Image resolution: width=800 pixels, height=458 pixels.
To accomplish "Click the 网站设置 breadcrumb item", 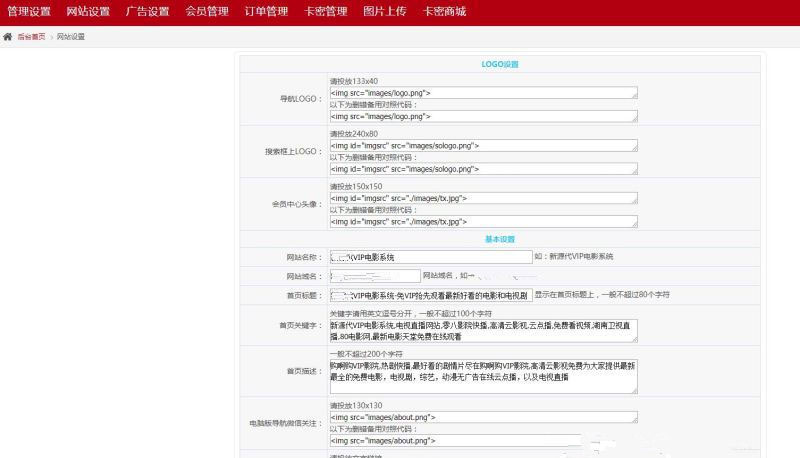I will (71, 36).
